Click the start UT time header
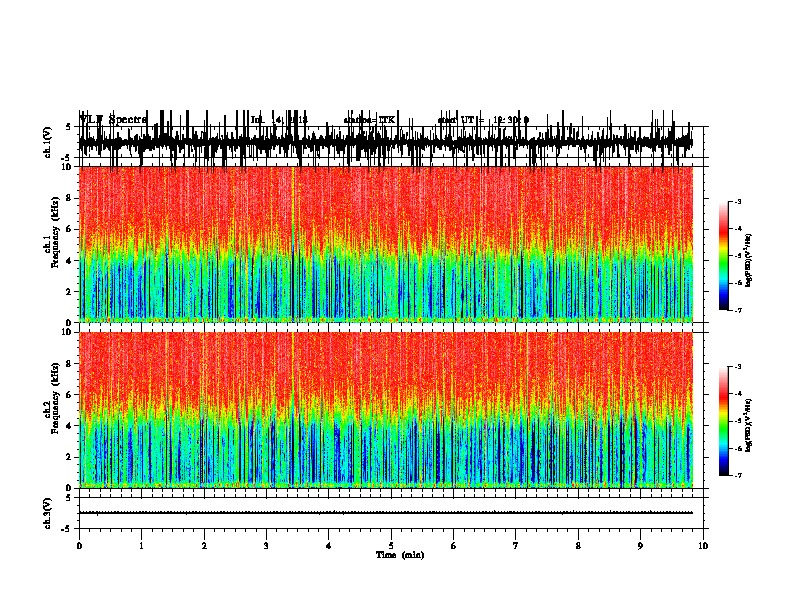 483,120
